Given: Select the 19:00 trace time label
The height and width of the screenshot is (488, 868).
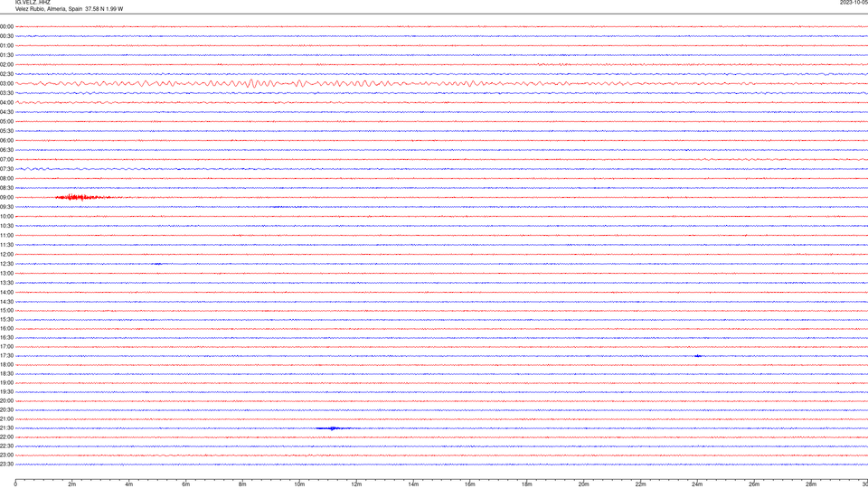Looking at the screenshot, I should pyautogui.click(x=6, y=383).
